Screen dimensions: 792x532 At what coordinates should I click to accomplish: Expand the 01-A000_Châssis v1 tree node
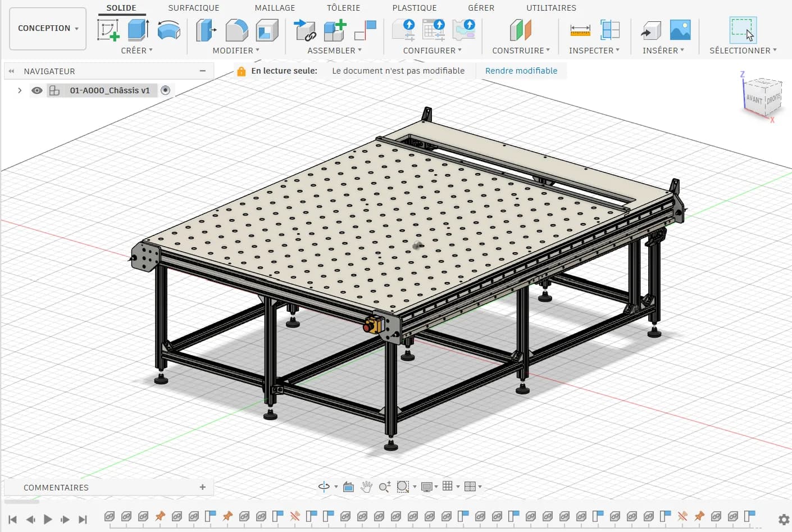20,90
